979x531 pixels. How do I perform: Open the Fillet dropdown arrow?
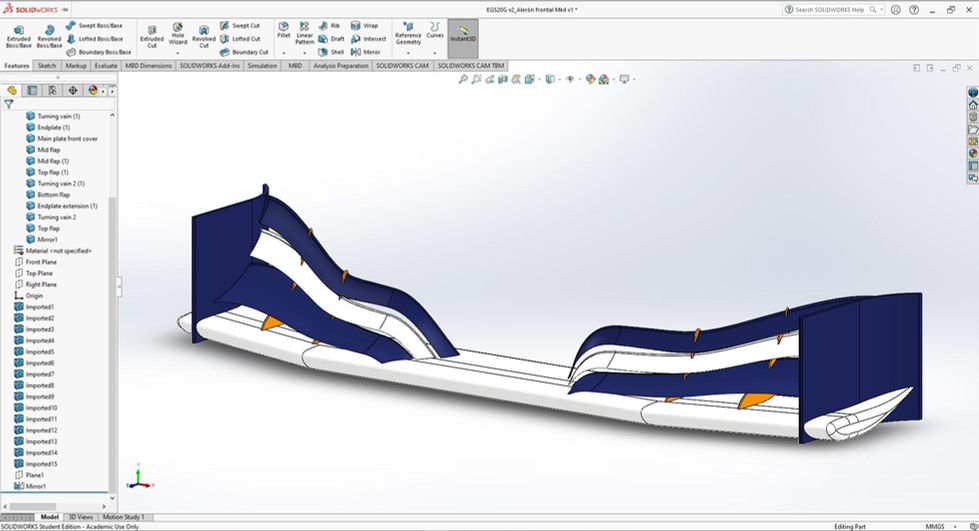coord(283,53)
